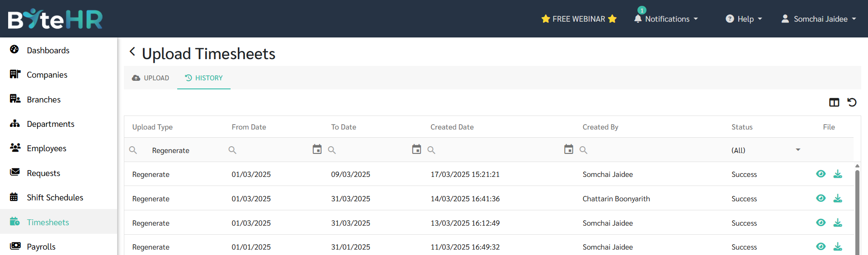View the 11/03/2025 upload with eye icon
The width and height of the screenshot is (868, 255).
[821, 247]
